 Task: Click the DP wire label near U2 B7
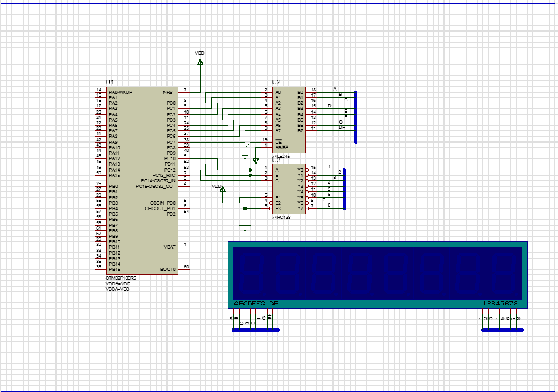click(x=342, y=128)
